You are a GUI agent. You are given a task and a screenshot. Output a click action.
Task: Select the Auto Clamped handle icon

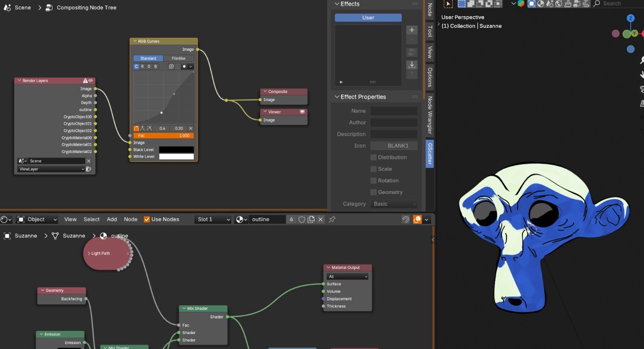(x=149, y=128)
